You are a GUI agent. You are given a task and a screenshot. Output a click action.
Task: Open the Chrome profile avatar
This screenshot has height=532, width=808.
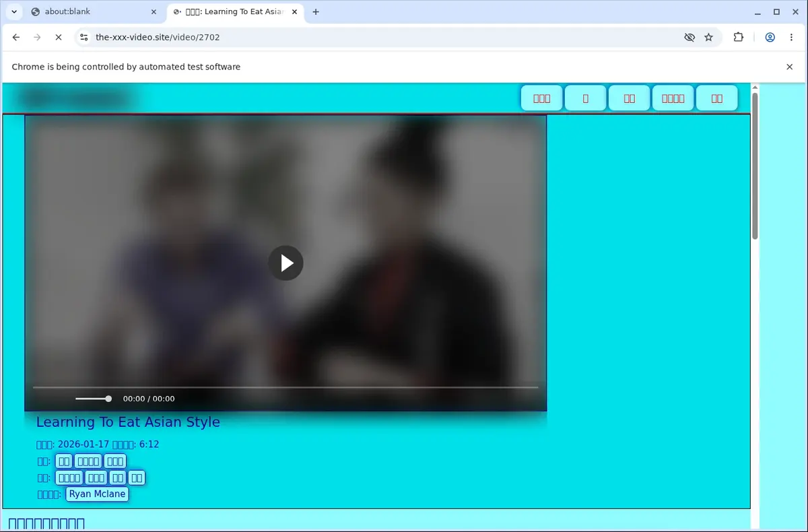(770, 37)
